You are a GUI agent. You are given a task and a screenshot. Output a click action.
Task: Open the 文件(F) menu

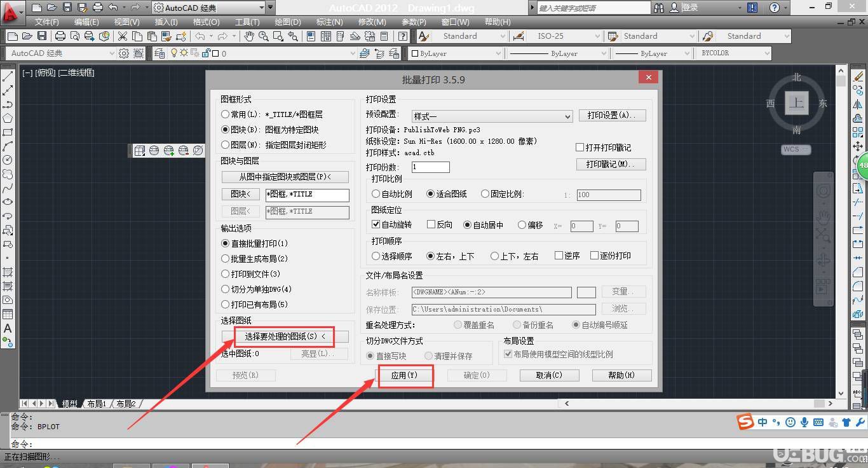click(46, 22)
